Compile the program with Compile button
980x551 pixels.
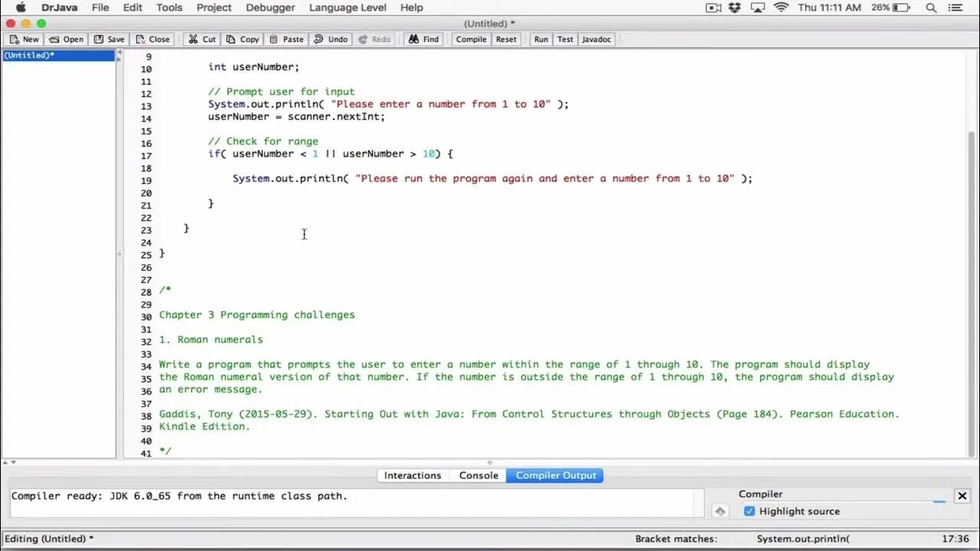point(471,39)
